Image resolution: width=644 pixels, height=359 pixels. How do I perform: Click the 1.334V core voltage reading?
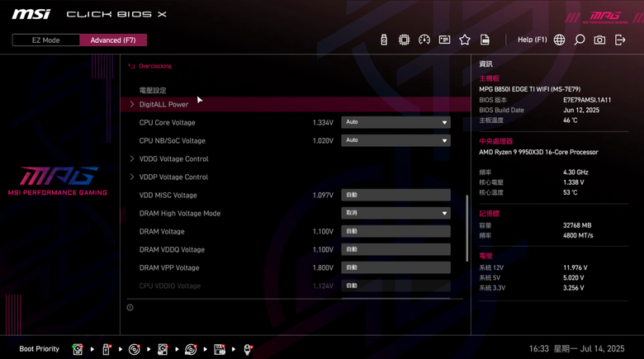click(x=323, y=122)
